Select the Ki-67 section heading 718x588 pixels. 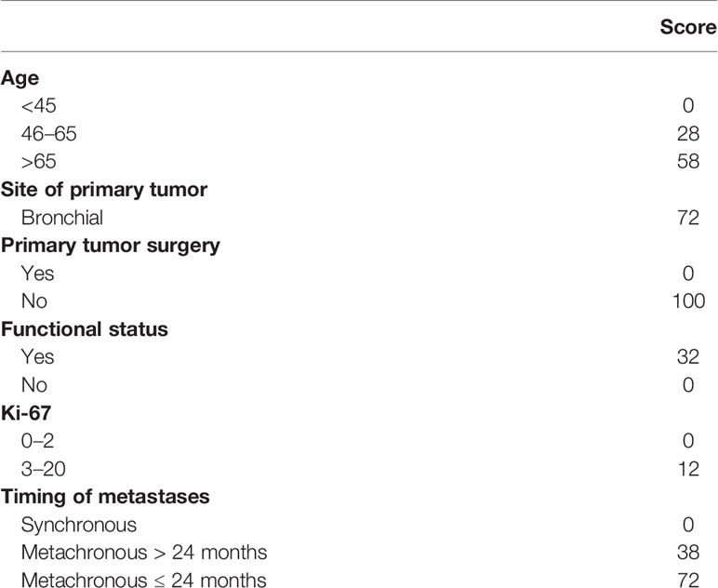pos(26,413)
